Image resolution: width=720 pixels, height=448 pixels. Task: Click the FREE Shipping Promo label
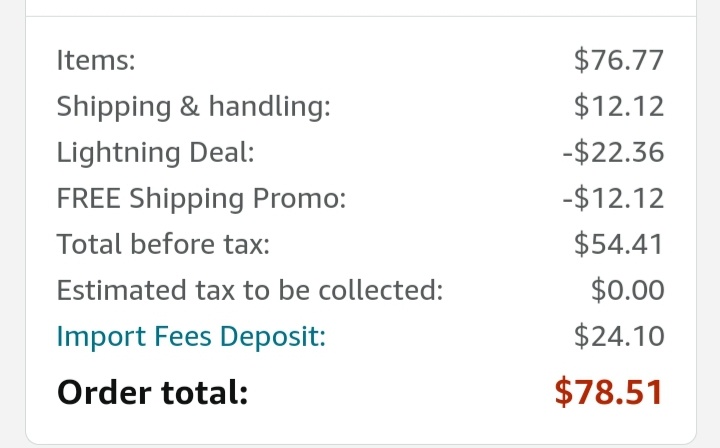[201, 199]
